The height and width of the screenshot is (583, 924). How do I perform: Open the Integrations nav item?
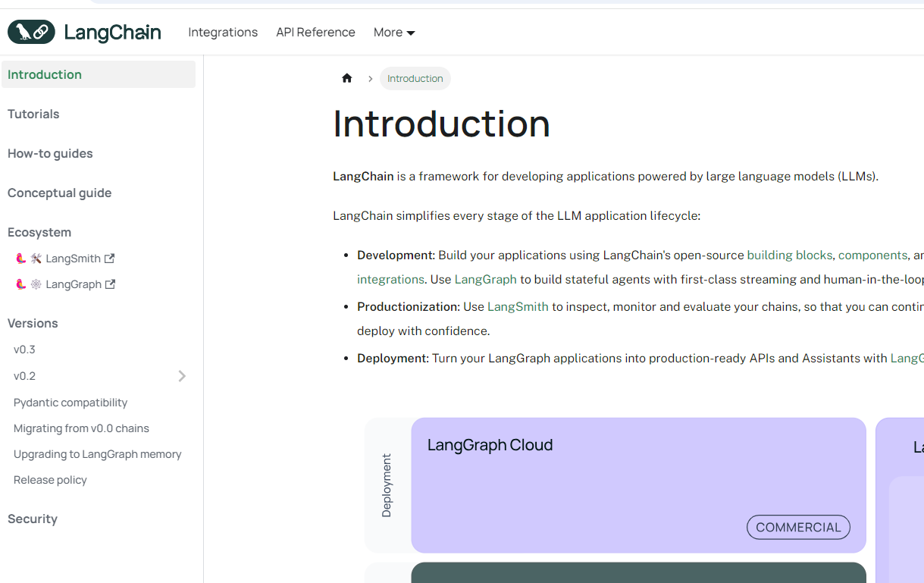tap(223, 32)
